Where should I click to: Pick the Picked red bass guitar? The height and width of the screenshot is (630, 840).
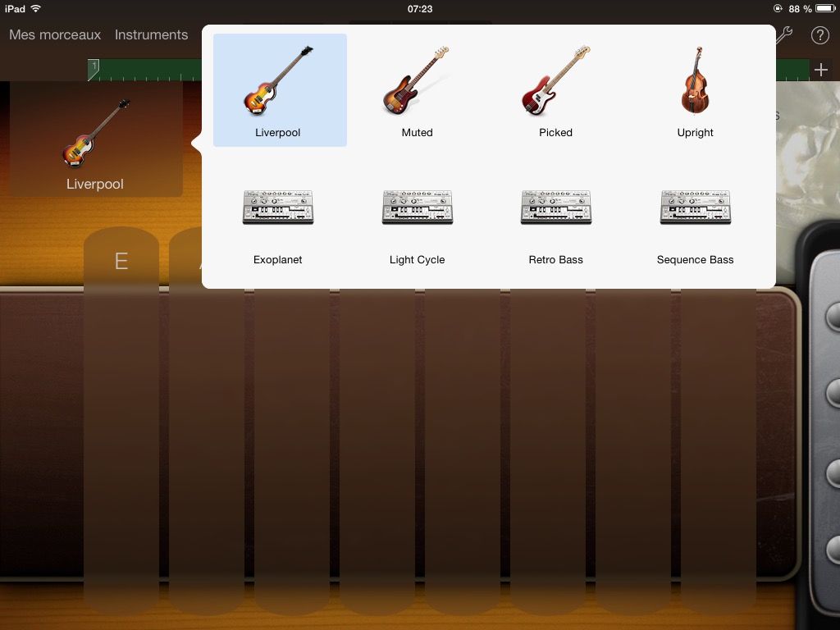pyautogui.click(x=555, y=90)
